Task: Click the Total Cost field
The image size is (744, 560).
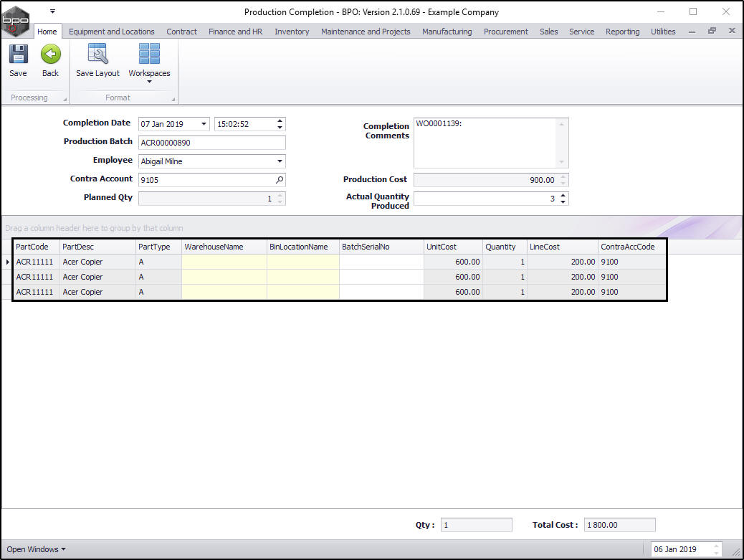Action: [620, 525]
